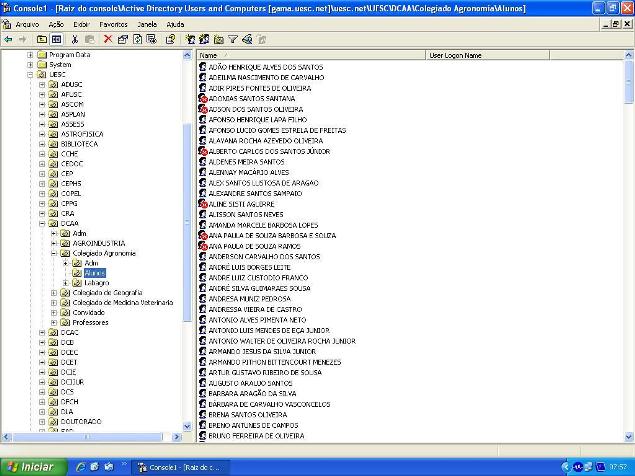Open the Arquivo menu
This screenshot has width=635, height=476.
tap(27, 22)
